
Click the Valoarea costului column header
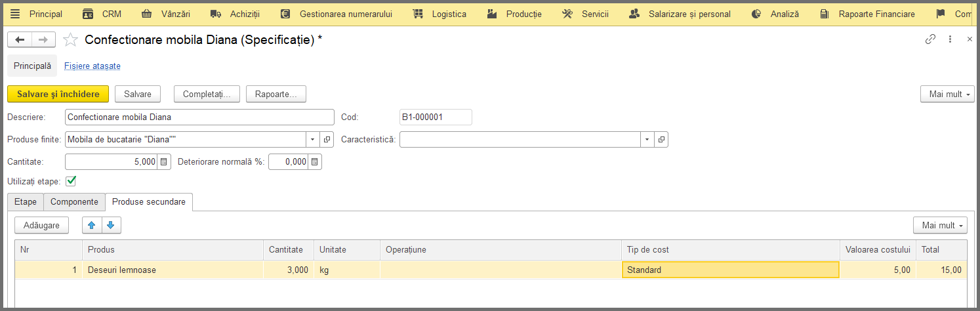[x=878, y=250]
